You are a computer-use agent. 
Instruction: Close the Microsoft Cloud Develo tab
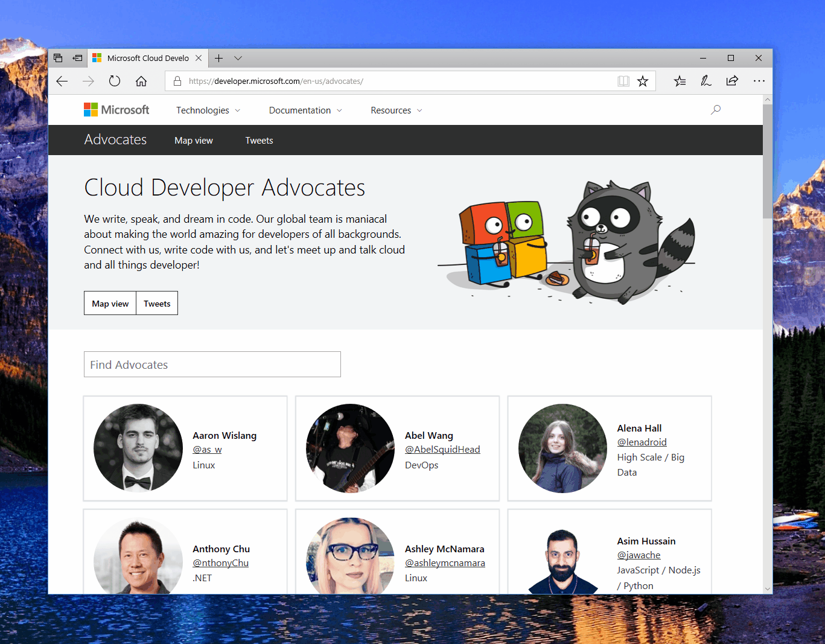pyautogui.click(x=199, y=59)
